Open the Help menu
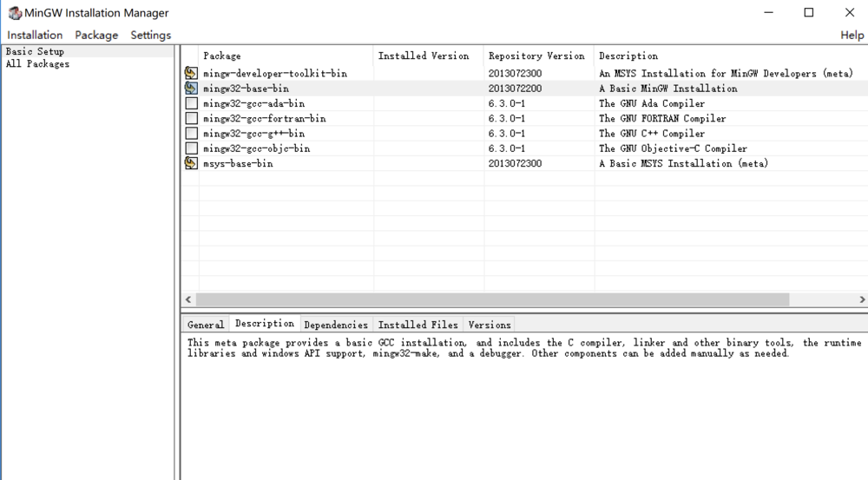The image size is (868, 480). [x=852, y=35]
